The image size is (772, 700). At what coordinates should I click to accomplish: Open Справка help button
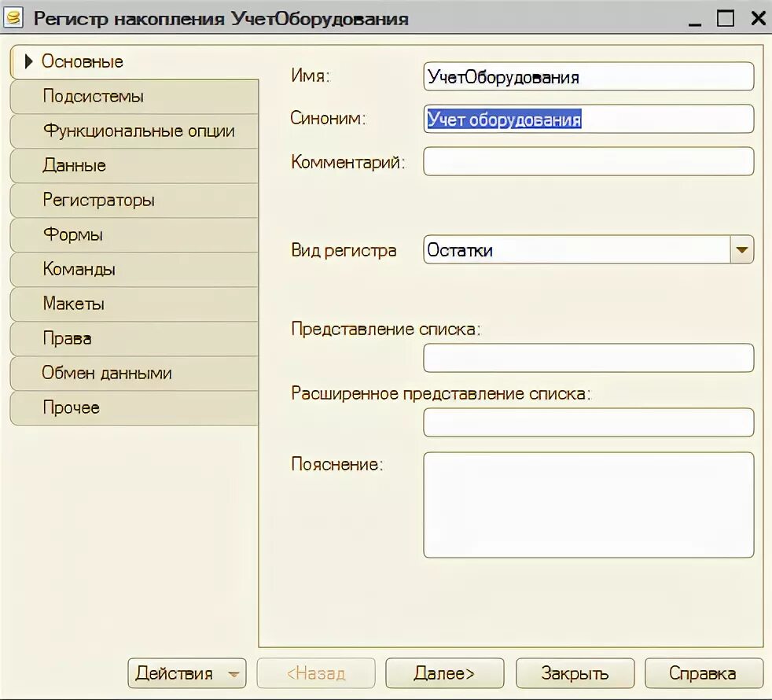[x=704, y=673]
